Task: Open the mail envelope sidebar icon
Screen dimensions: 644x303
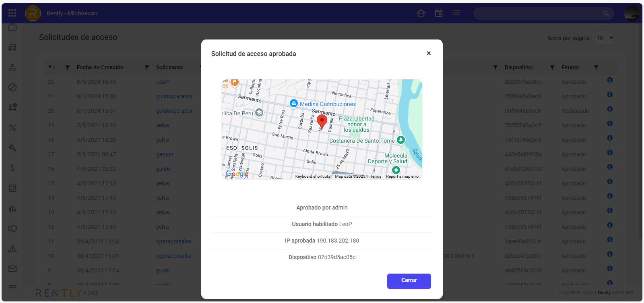Action: coord(12,269)
